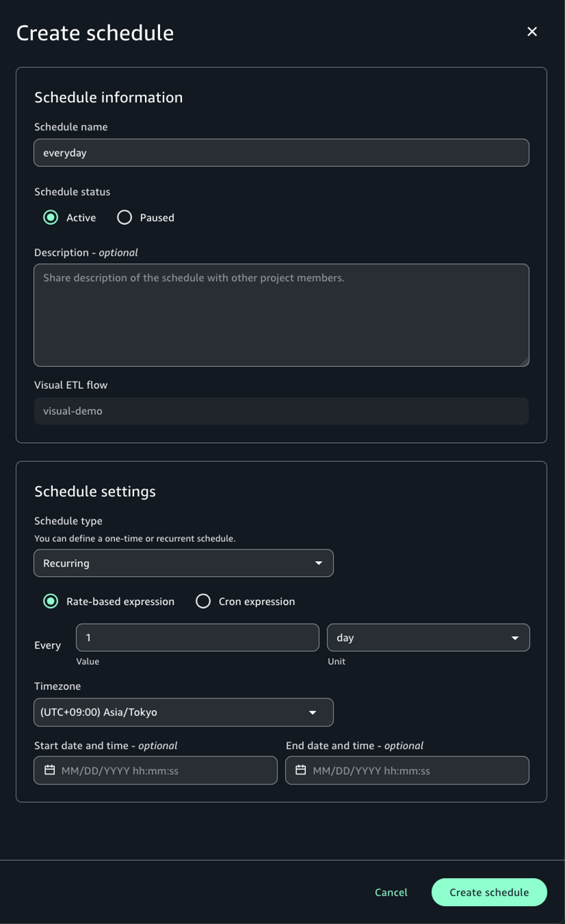Click the Start date and time field
Screen dimensions: 565x924
(164, 770)
